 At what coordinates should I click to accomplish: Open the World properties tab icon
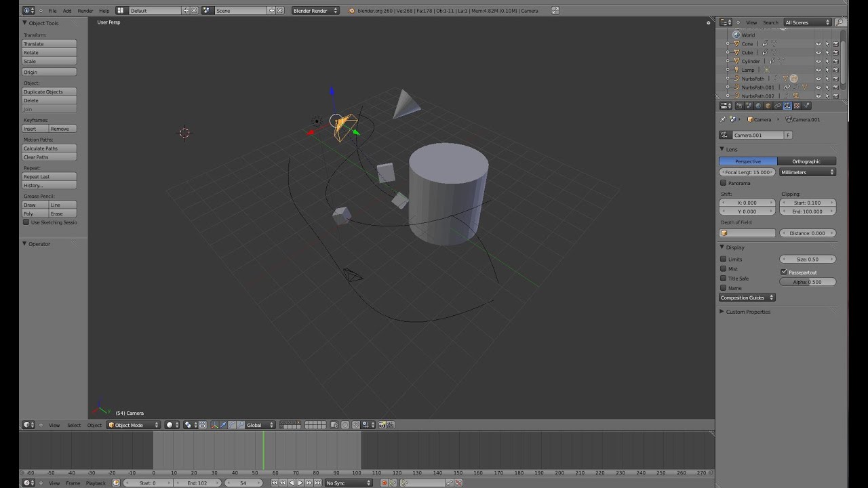758,106
